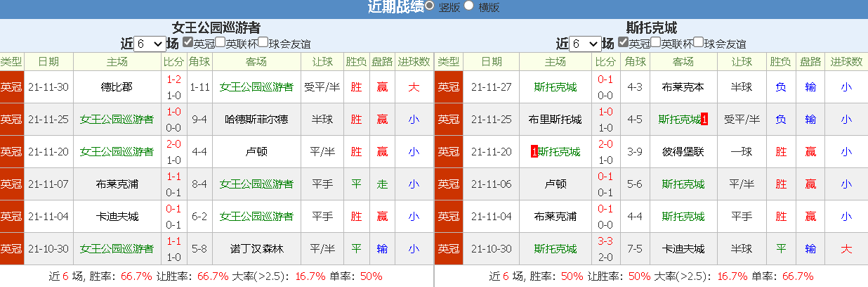Click the 7-5 corner count cell

pyautogui.click(x=634, y=249)
